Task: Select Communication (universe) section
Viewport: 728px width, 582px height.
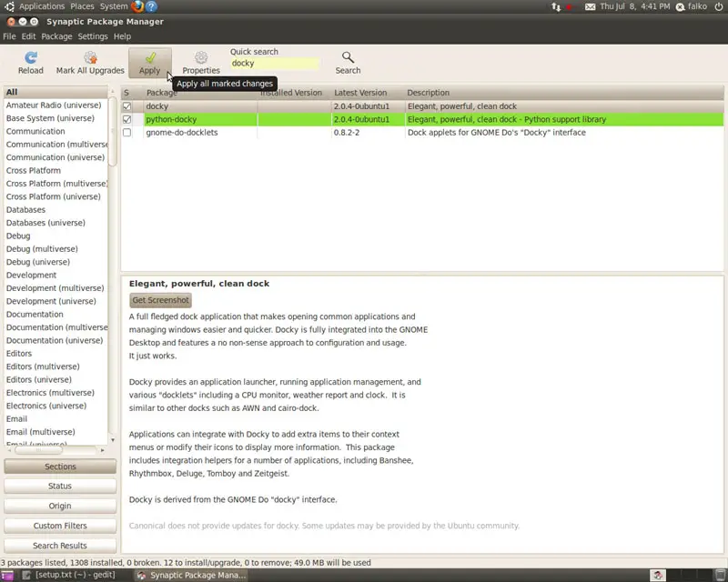Action: click(x=56, y=157)
